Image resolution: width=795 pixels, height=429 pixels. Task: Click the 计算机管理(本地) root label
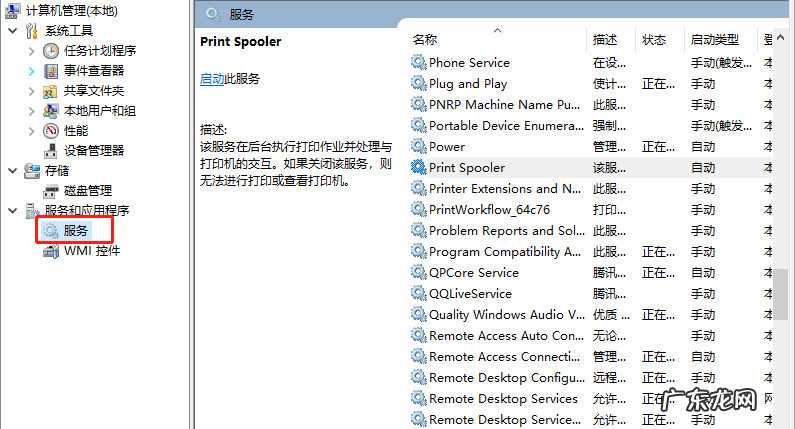[71, 11]
